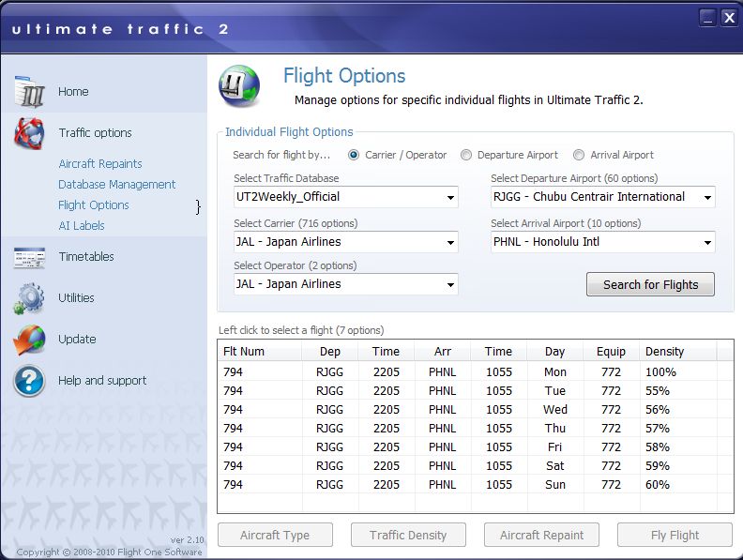Select the Fri flight row
743x560 pixels.
(x=476, y=446)
